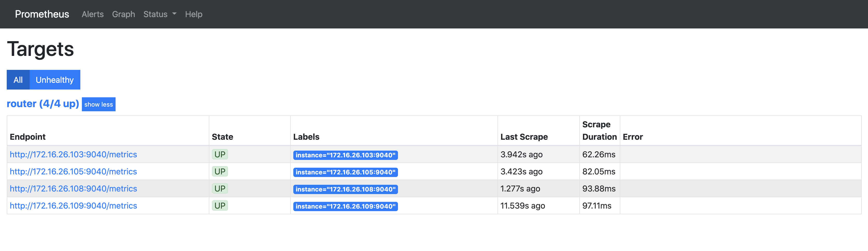Open the Status dropdown menu
868x251 pixels.
tap(159, 14)
